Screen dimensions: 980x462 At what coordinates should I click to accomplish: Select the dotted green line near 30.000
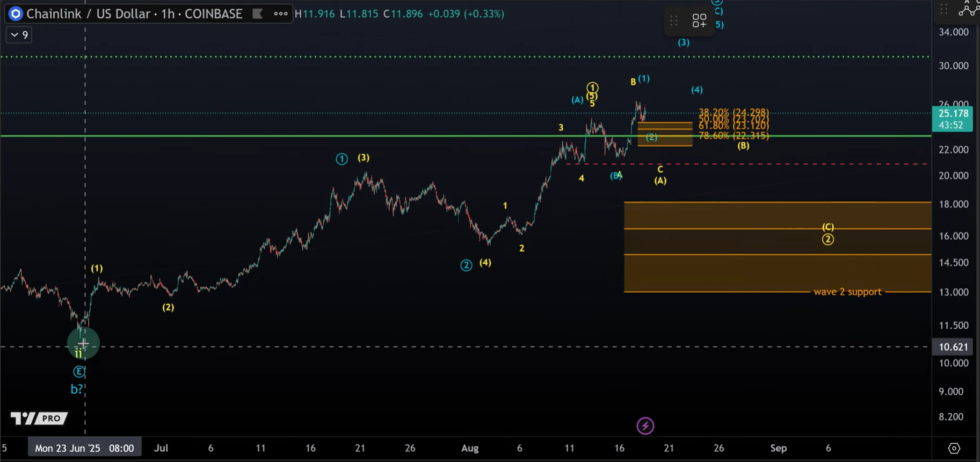click(466, 56)
